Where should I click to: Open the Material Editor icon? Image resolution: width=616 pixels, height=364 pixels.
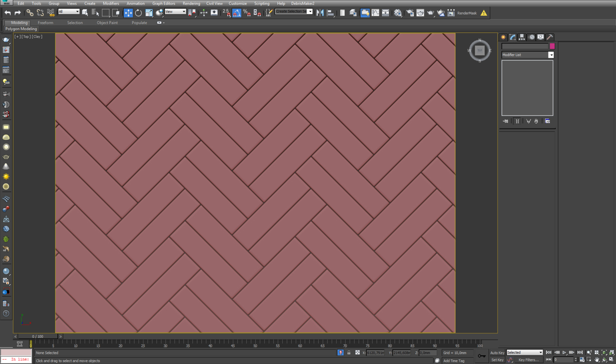[398, 13]
